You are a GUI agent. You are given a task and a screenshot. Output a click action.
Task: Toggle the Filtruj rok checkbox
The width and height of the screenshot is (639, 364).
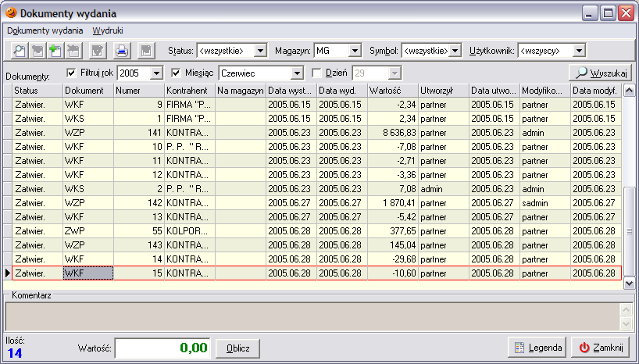71,73
